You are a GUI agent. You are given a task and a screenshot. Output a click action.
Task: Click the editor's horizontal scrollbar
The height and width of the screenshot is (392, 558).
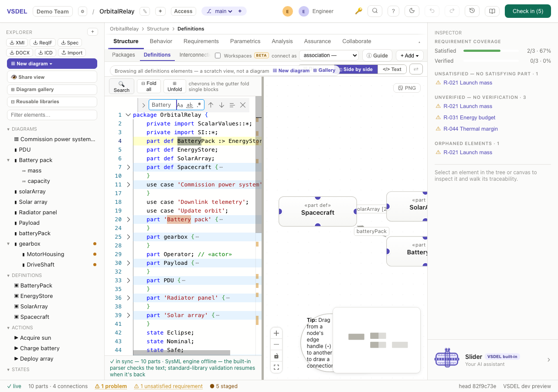click(x=181, y=352)
